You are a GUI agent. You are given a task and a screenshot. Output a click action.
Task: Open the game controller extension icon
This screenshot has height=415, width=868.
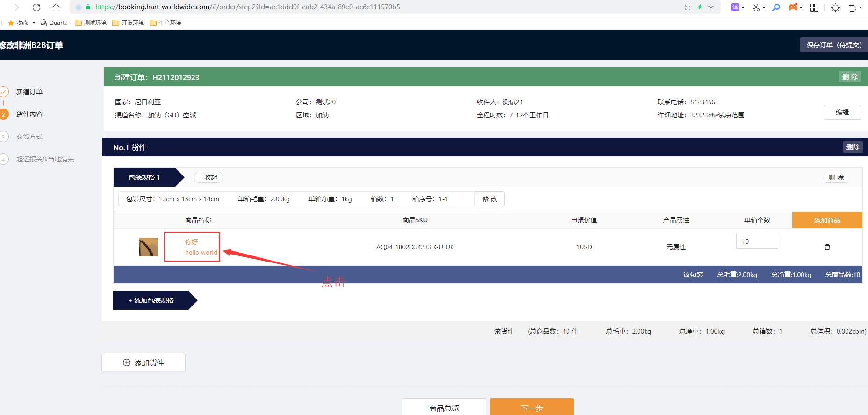click(793, 7)
